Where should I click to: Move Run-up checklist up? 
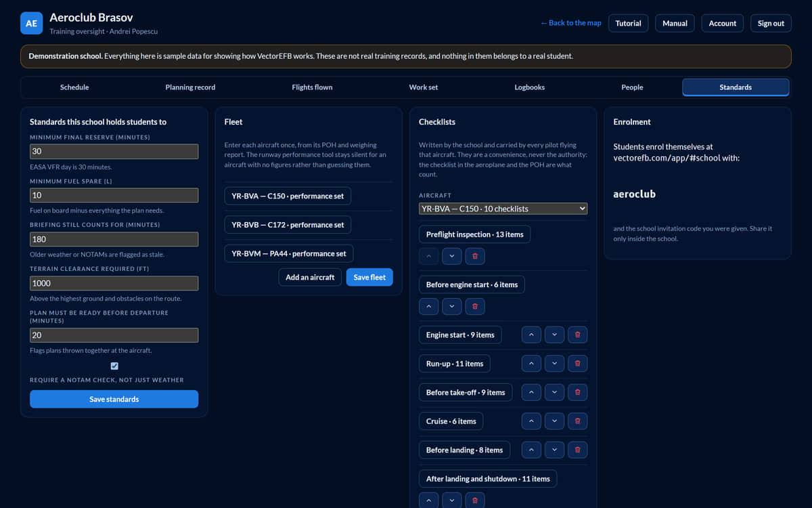(x=531, y=364)
